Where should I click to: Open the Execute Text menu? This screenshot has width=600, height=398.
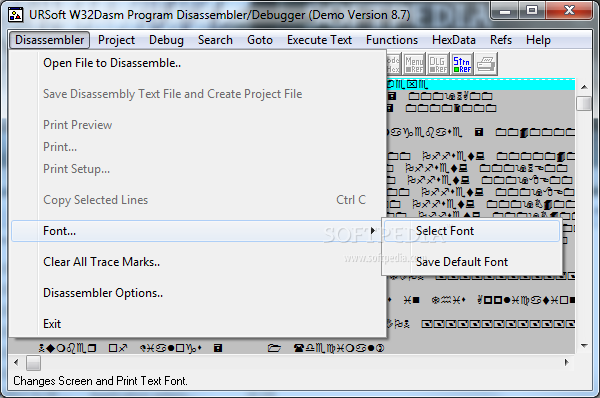(x=319, y=40)
